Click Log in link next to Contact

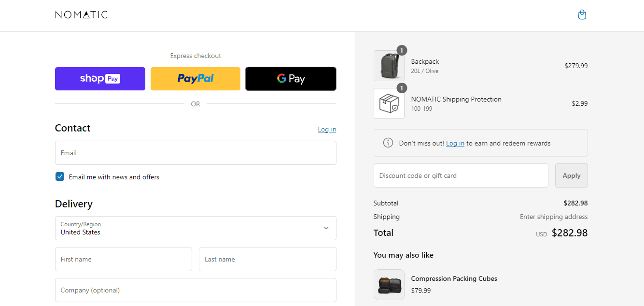coord(327,129)
